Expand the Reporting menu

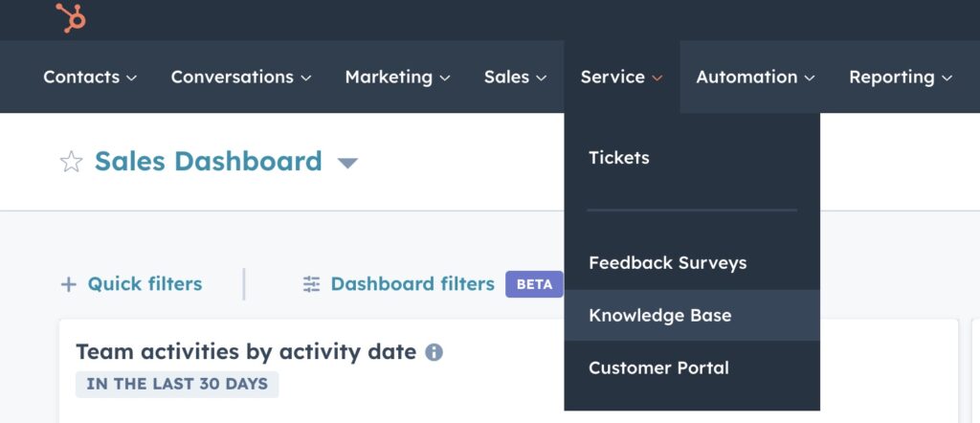point(901,77)
